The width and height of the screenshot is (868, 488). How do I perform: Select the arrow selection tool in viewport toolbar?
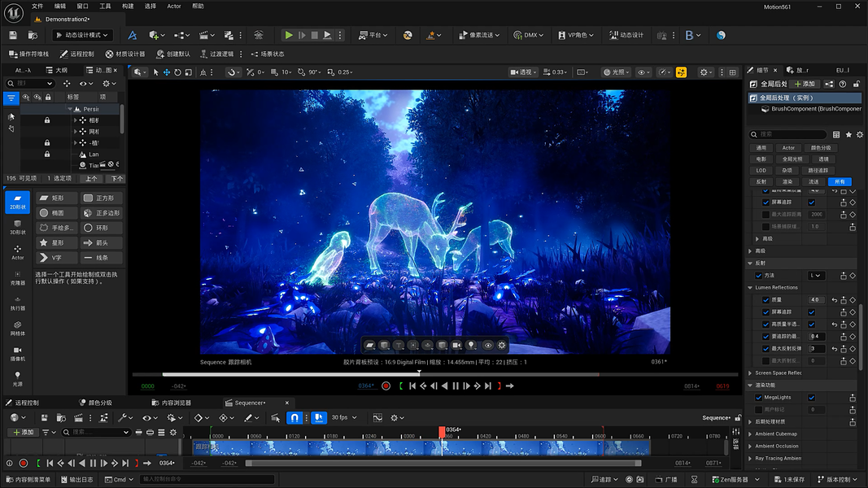click(155, 72)
